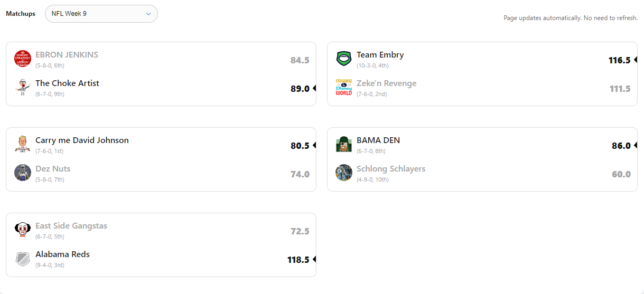Click the Dez Nuts team avatar
The width and height of the screenshot is (644, 294).
tap(23, 173)
